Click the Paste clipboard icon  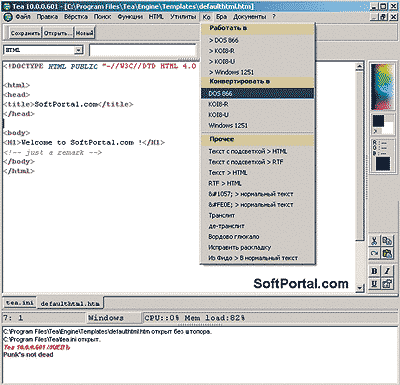coord(387,253)
